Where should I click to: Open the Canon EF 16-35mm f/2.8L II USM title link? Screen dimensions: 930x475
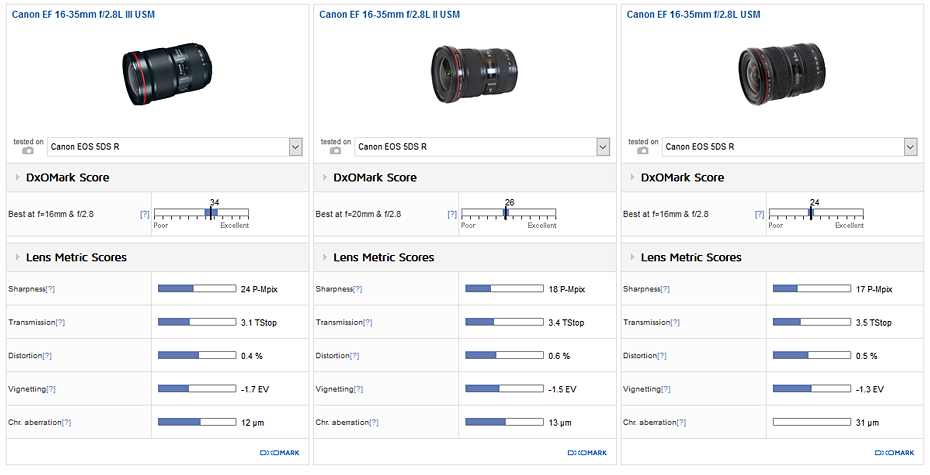click(x=389, y=15)
